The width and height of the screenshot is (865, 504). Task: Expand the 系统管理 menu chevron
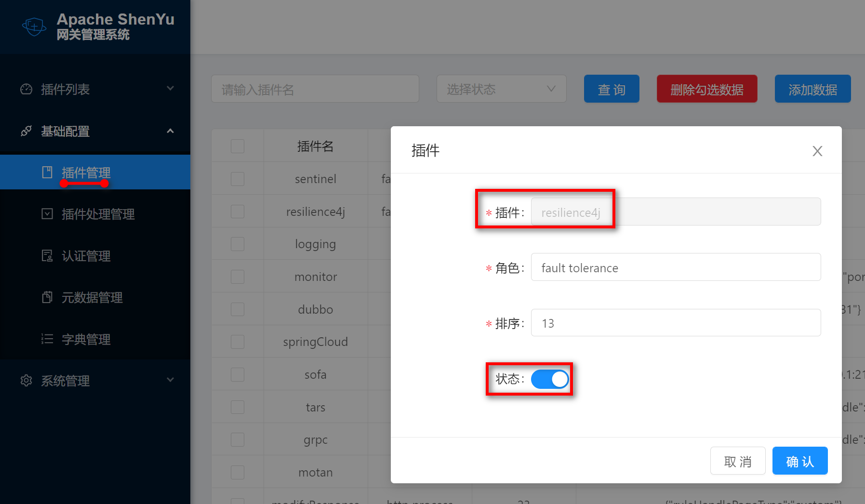[170, 380]
